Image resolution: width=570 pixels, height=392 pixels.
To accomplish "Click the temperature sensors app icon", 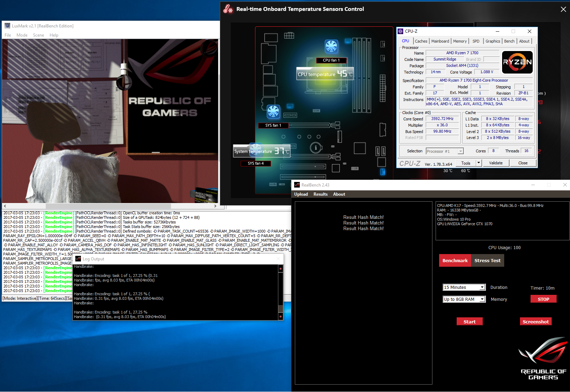I will 228,9.
